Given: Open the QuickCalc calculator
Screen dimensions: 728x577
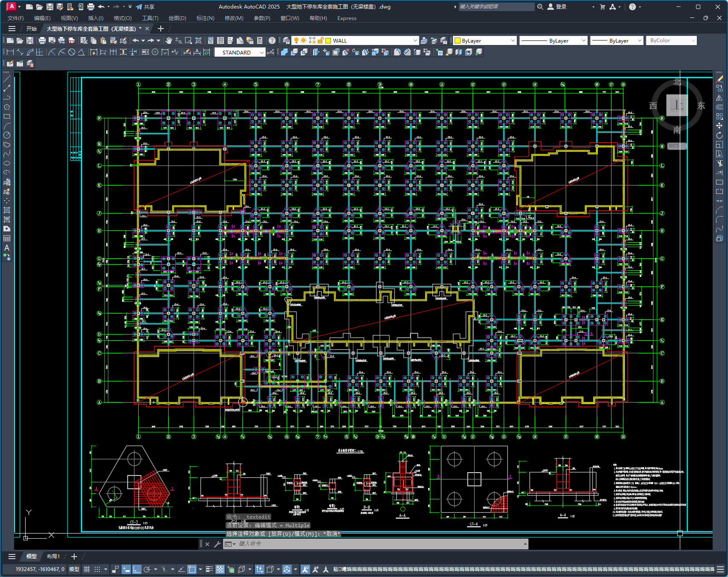Looking at the screenshot, I should point(260,40).
